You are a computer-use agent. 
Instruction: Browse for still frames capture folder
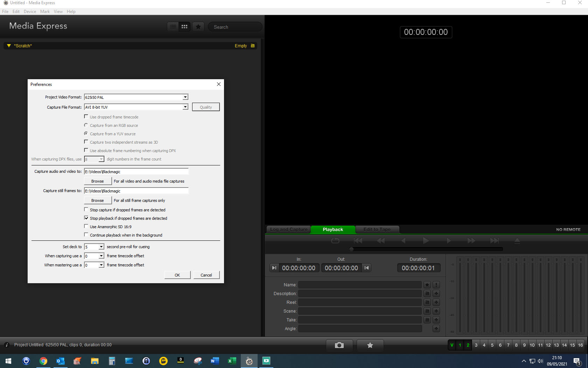pos(98,200)
